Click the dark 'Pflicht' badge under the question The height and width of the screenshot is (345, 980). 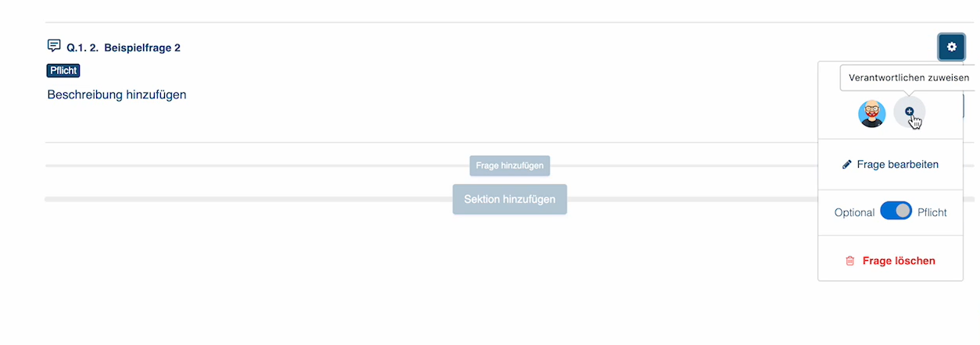tap(63, 71)
